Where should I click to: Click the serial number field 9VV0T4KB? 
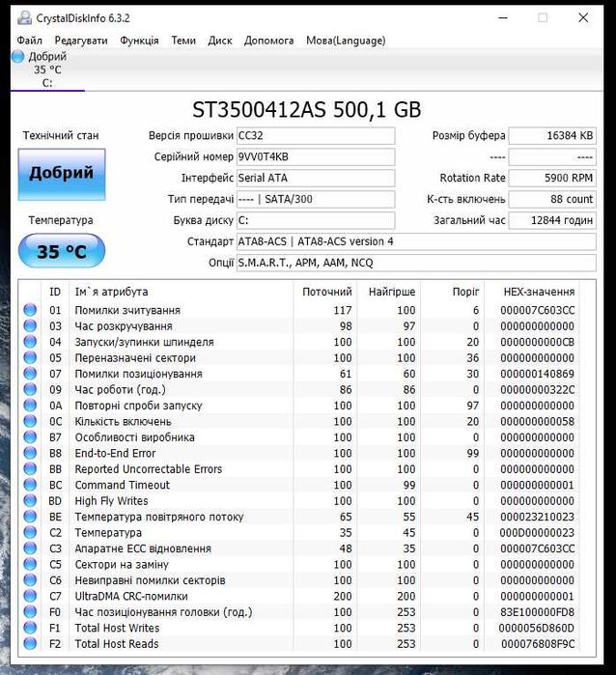(x=316, y=156)
